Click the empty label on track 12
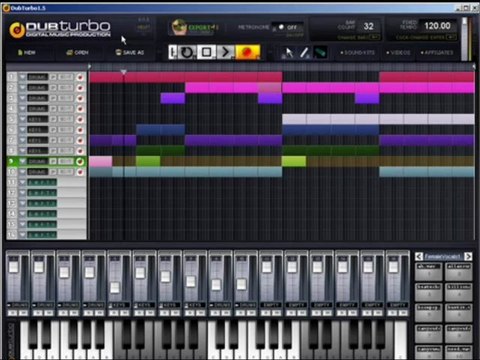This screenshot has width=480, height=360. [42, 193]
